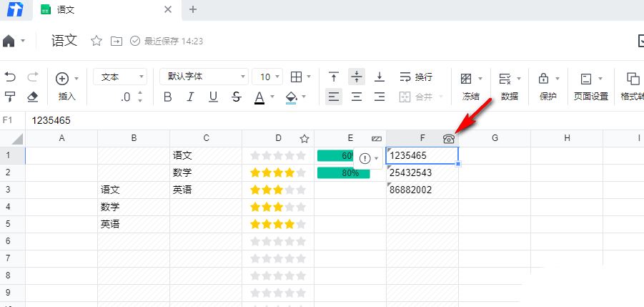Move document using folder arrow icon
This screenshot has width=644, height=307.
pos(117,41)
